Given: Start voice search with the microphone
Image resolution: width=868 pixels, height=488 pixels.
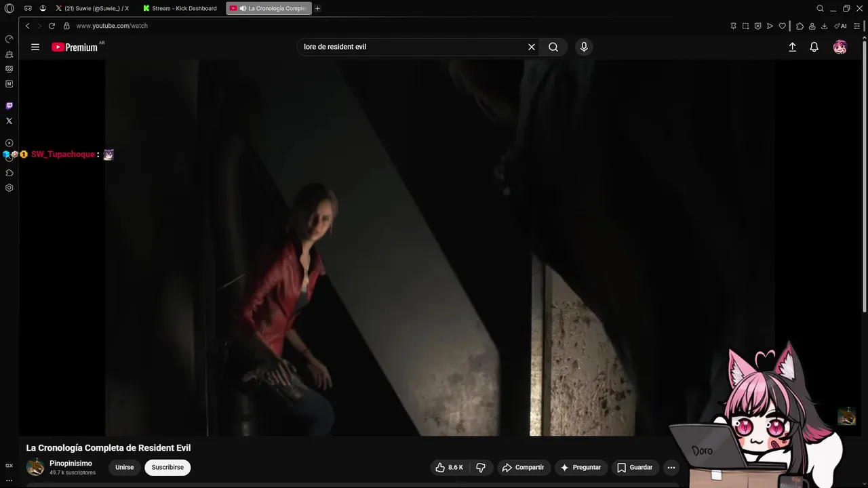Looking at the screenshot, I should [x=584, y=47].
